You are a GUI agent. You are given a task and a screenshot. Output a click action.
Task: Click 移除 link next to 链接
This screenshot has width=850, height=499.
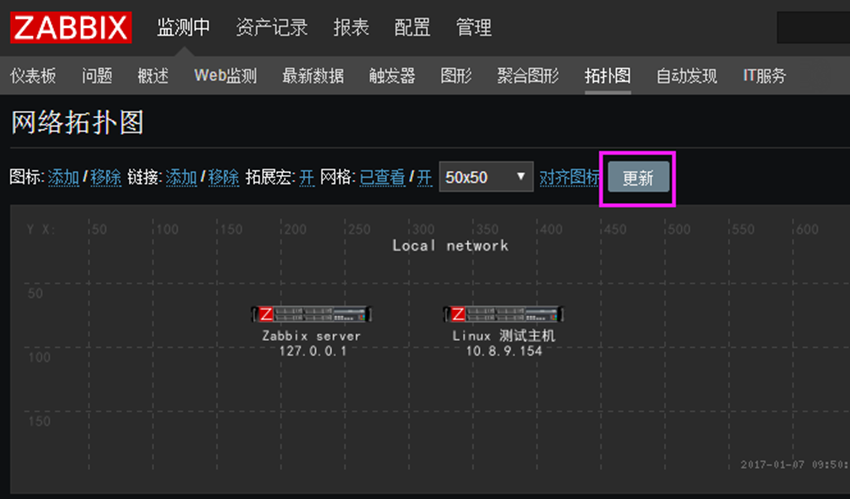[223, 177]
